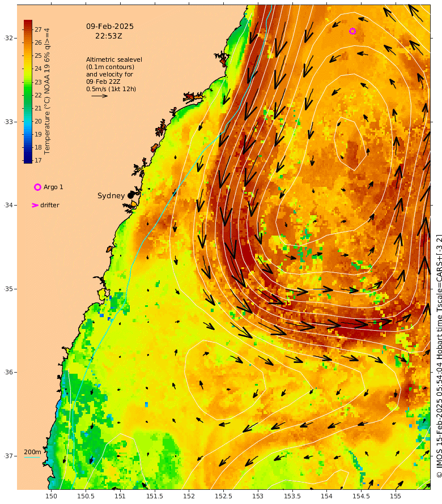Click the '200m' depth label

click(32, 452)
